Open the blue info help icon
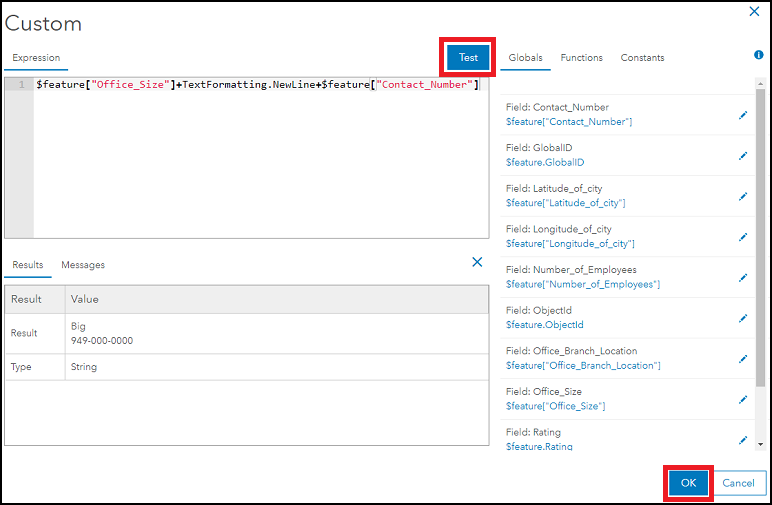 [x=759, y=55]
